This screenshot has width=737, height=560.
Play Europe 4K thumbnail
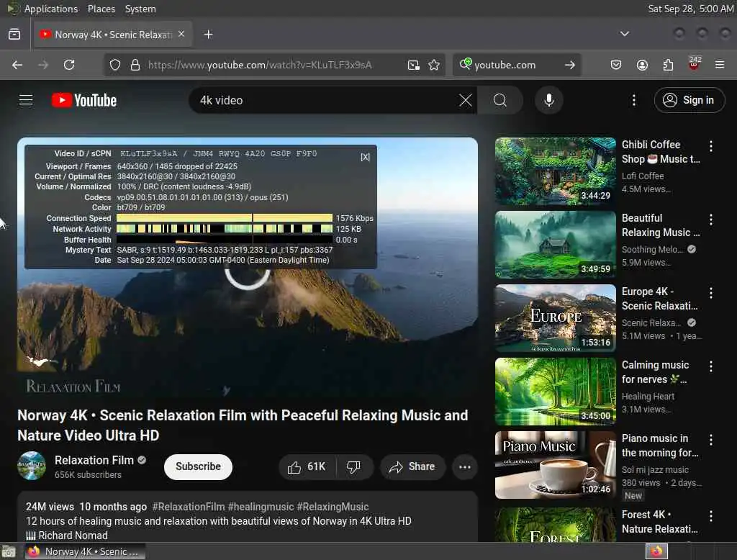pos(555,318)
